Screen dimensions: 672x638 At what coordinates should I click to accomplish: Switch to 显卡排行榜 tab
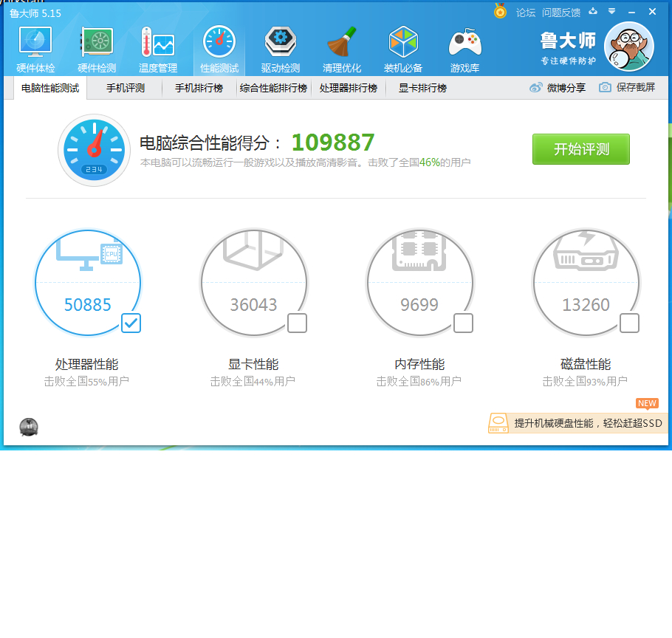[422, 89]
